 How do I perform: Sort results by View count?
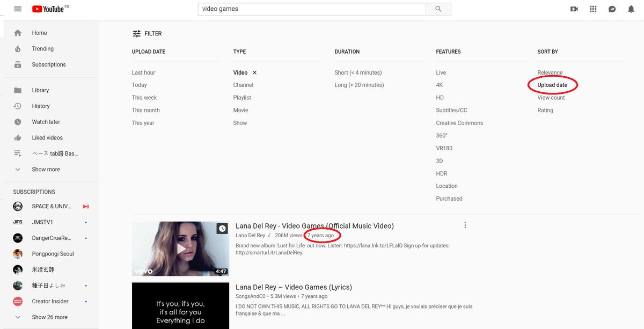(x=551, y=98)
